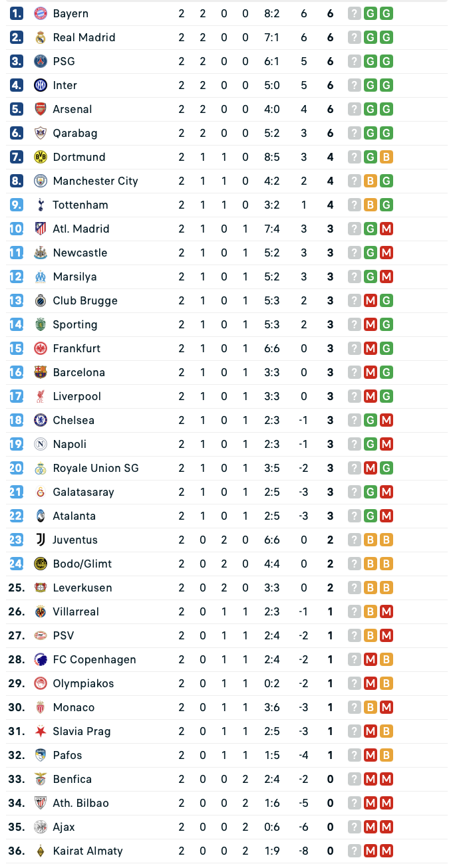Click Dortmund's orange B form badge
Screen dimensions: 455x868
click(386, 157)
